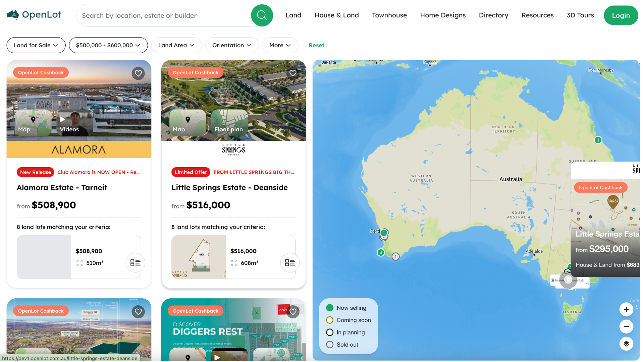The width and height of the screenshot is (644, 362).
Task: Click the New Release badge
Action: pyautogui.click(x=35, y=172)
